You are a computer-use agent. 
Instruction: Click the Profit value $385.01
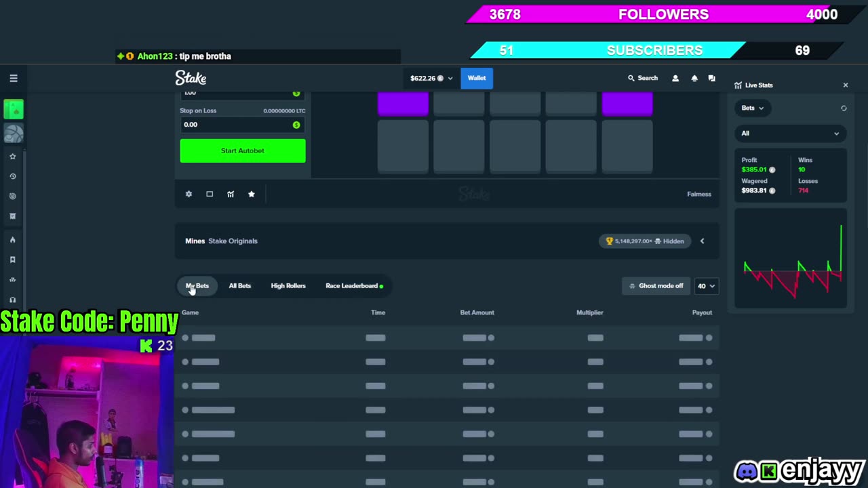click(754, 170)
